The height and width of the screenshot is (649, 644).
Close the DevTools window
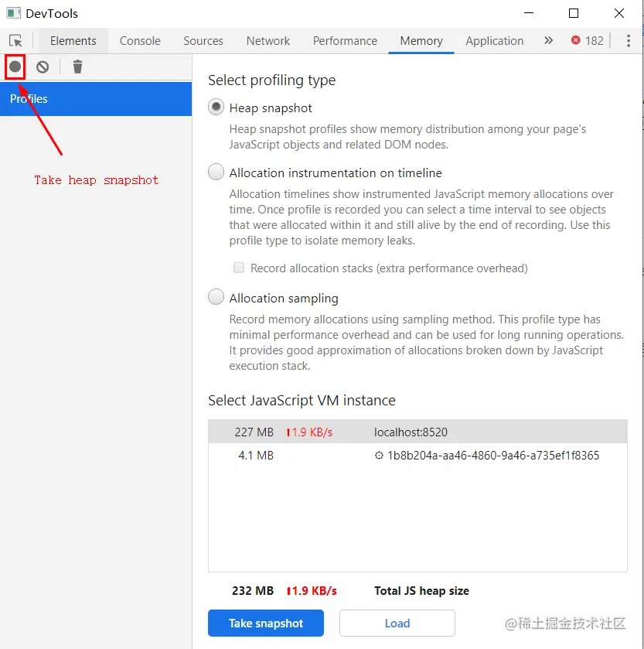click(619, 13)
